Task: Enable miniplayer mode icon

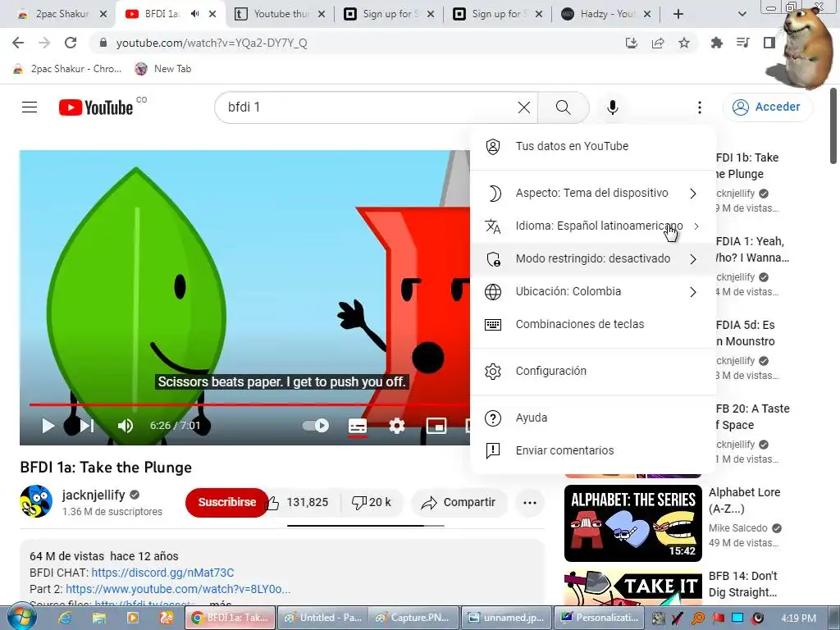Action: [436, 426]
